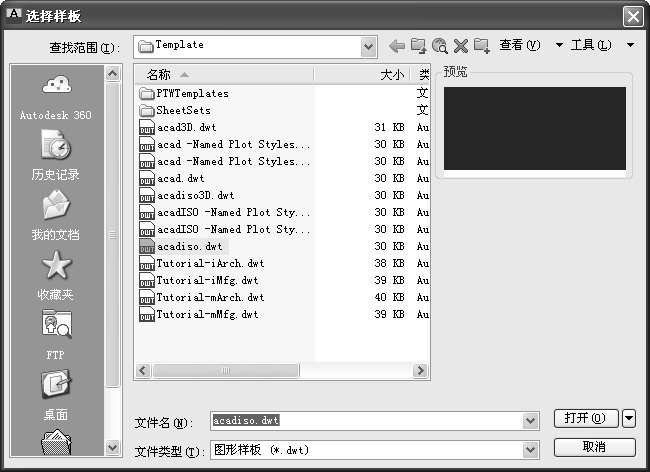Screen dimensions: 650x472
Task: Select Tutorial-mArch.dwt file
Action: (210, 298)
